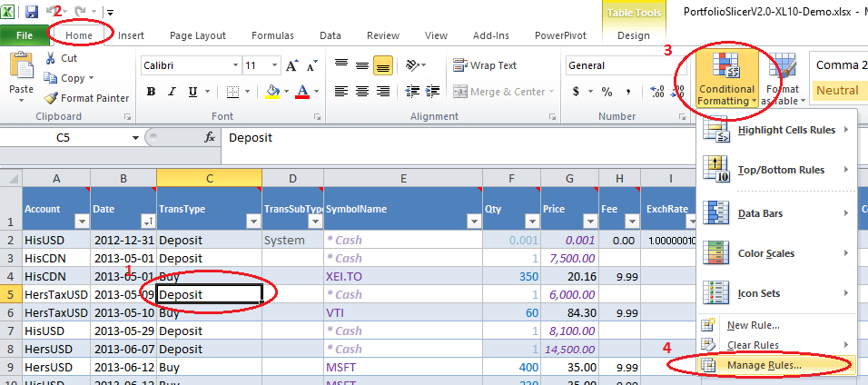Switch to the Home tab
The image size is (868, 385).
click(79, 35)
